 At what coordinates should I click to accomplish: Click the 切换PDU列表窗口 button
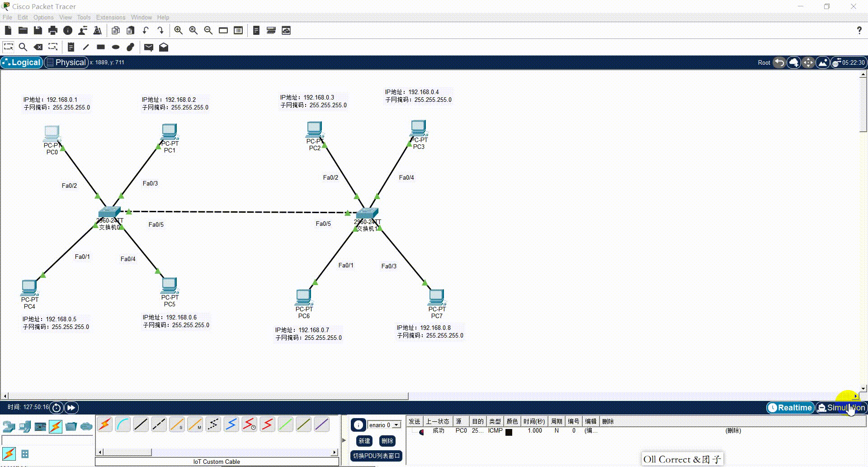[376, 456]
